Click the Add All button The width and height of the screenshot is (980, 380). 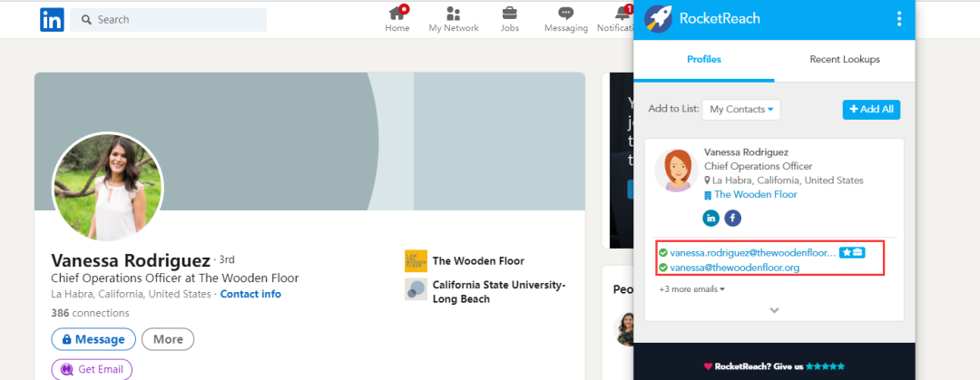tap(871, 110)
